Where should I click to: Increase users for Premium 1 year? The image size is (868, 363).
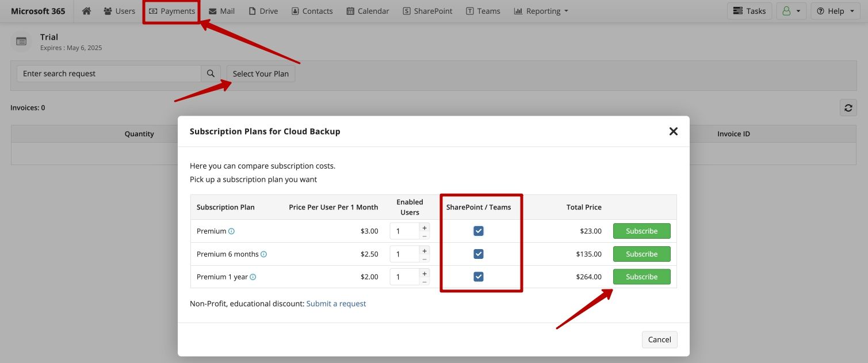[425, 273]
